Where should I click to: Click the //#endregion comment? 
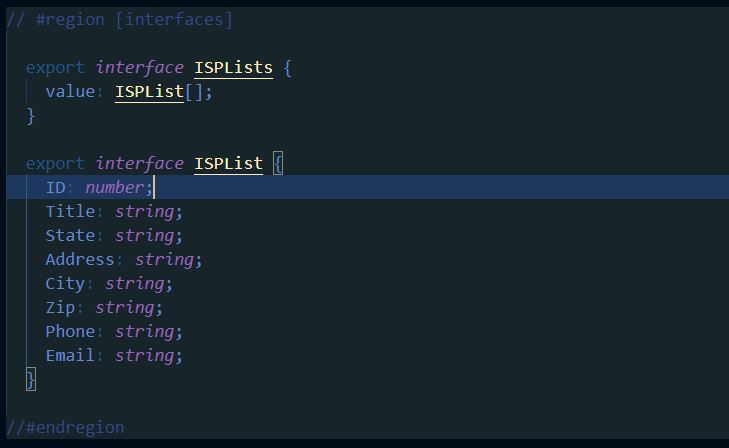point(66,427)
